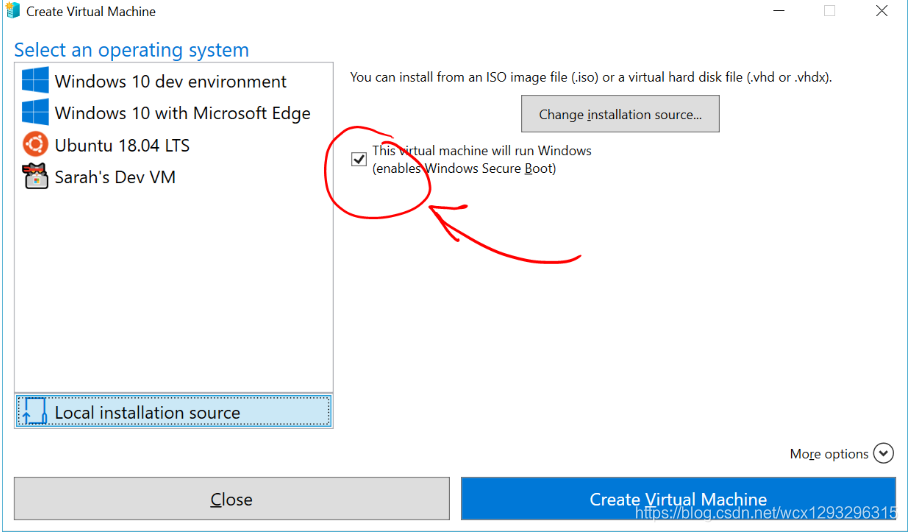908x532 pixels.
Task: Click the Local installation source icon
Action: click(34, 412)
